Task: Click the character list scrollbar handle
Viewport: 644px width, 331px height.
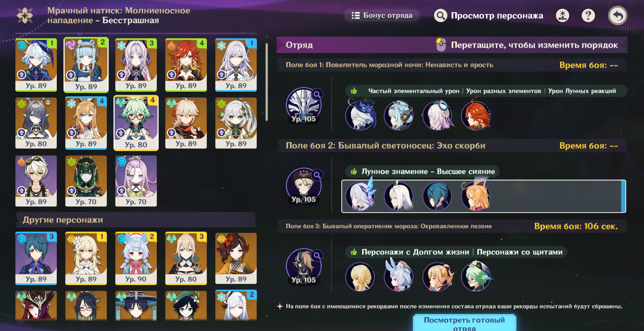Action: click(267, 82)
